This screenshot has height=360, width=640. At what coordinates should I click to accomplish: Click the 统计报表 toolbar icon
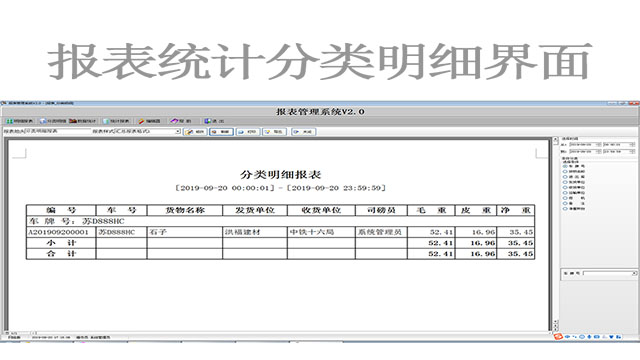[117, 121]
